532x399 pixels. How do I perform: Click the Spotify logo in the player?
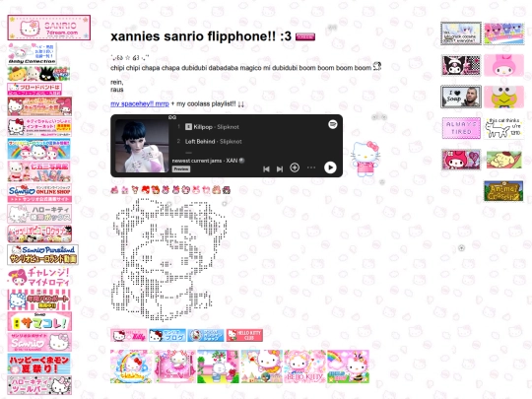click(x=333, y=124)
